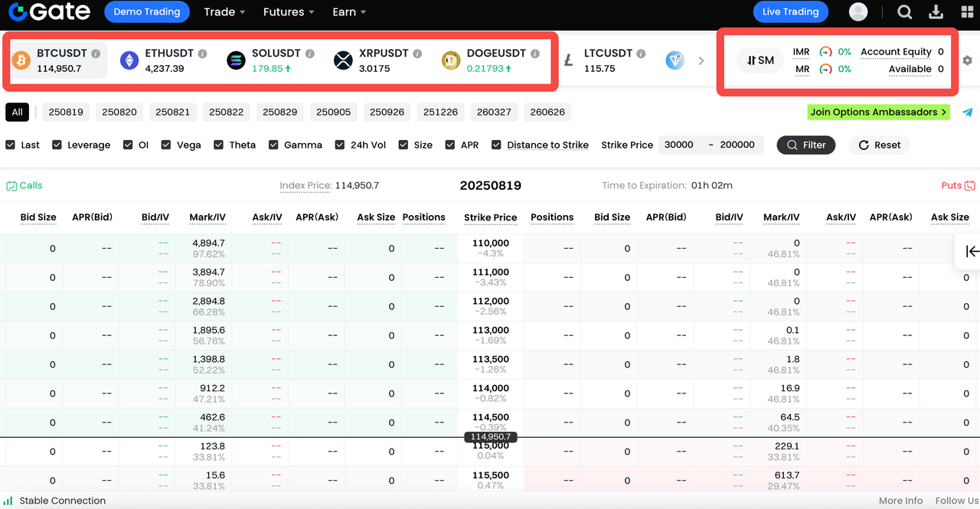Open the apps grid icon

[967, 12]
